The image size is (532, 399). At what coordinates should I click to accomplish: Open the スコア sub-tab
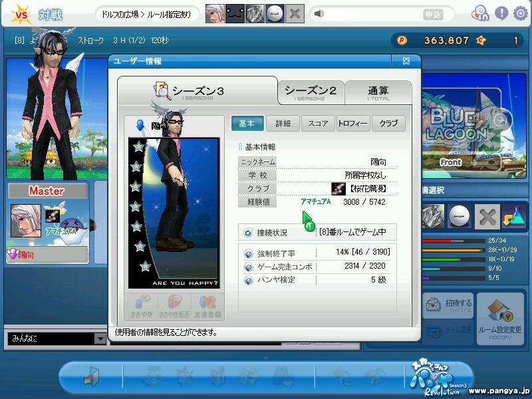[319, 124]
